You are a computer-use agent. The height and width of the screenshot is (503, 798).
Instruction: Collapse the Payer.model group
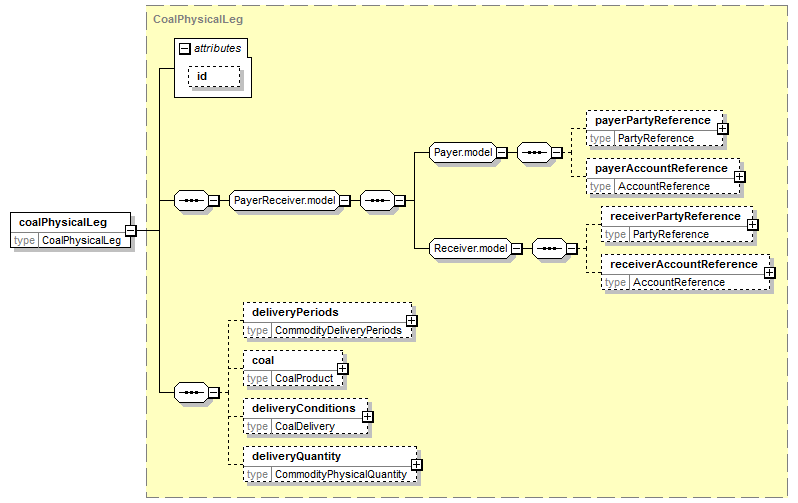[502, 152]
